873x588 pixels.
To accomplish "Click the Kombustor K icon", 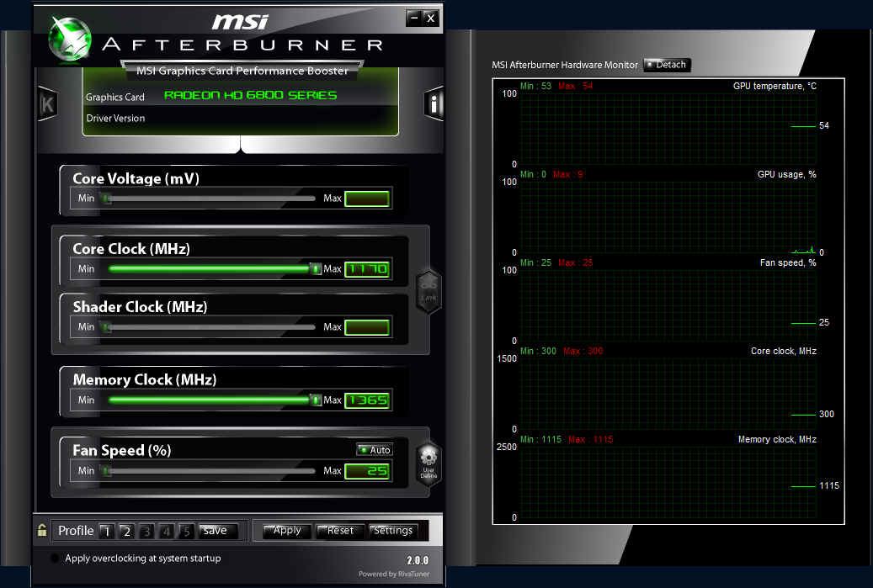I will tap(47, 104).
